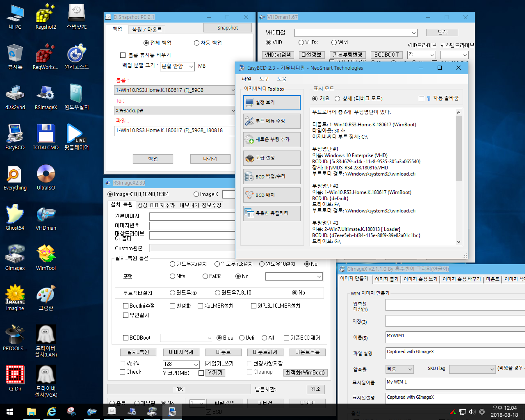This screenshot has height=420, width=525.
Task: Open the RSImageX desktop icon
Action: point(46,97)
